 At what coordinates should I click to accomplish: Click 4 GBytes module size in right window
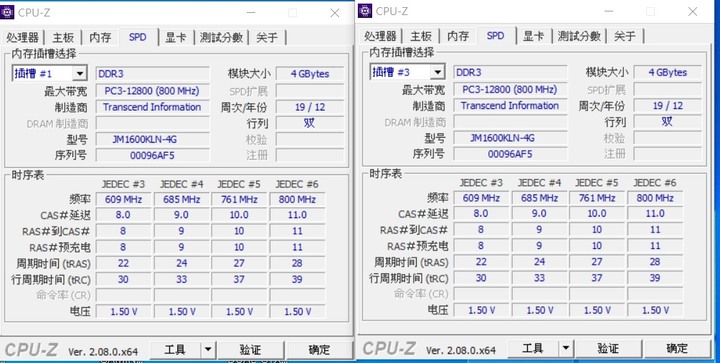coord(668,72)
